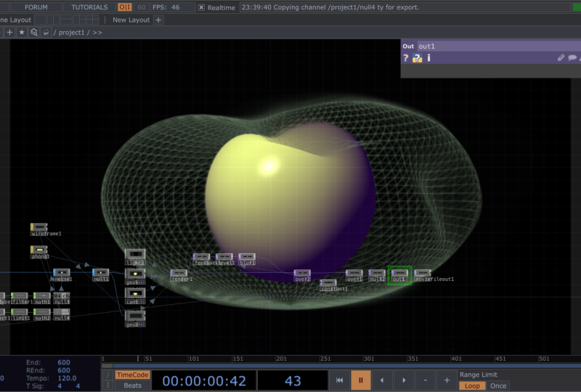Add a new bookmark with plus icon
Image resolution: width=581 pixels, height=392 pixels.
tap(9, 33)
